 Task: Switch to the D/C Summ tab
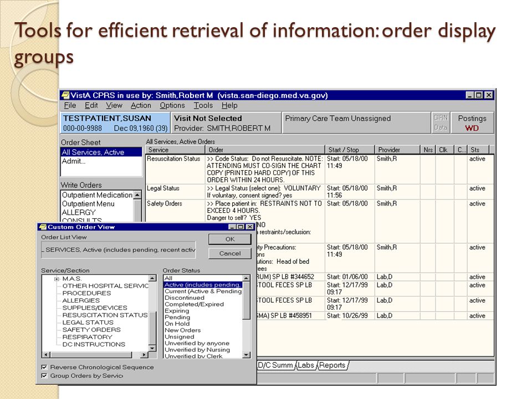(x=275, y=365)
